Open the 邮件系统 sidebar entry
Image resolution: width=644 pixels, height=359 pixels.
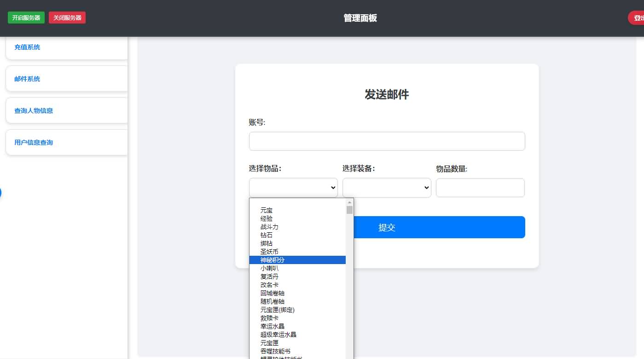pos(27,79)
